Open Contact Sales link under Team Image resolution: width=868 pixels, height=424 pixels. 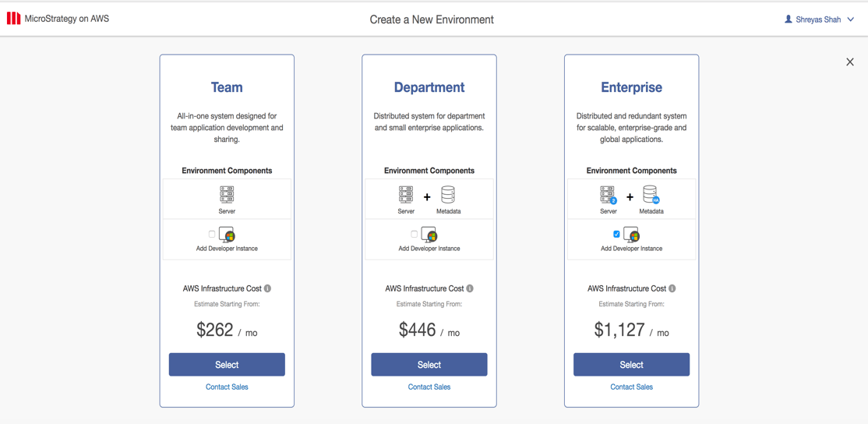coord(227,387)
